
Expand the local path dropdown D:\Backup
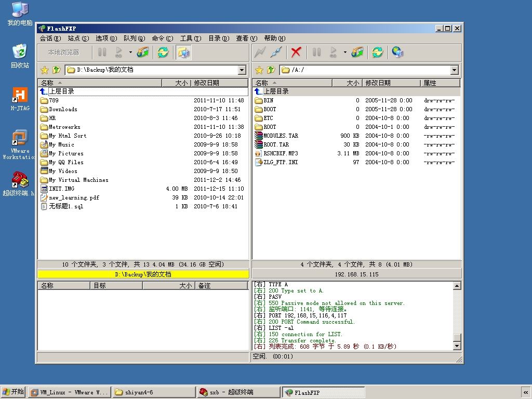click(x=242, y=70)
